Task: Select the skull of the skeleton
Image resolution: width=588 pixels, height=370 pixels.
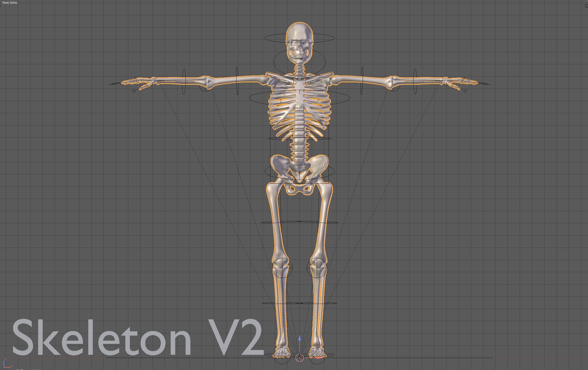Action: (299, 40)
